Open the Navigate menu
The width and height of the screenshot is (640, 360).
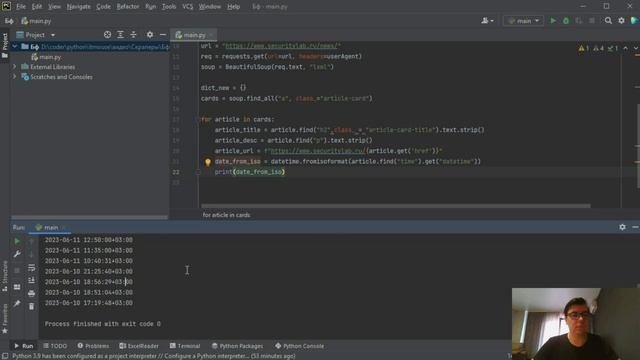point(79,7)
